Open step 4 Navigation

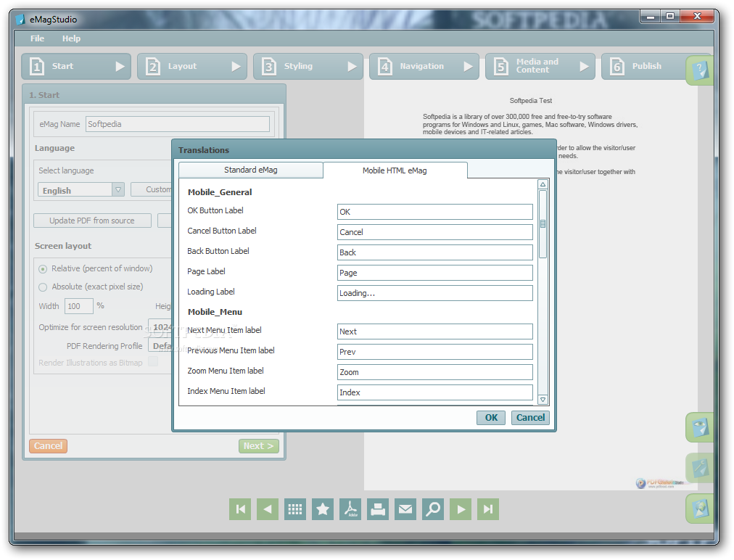424,67
